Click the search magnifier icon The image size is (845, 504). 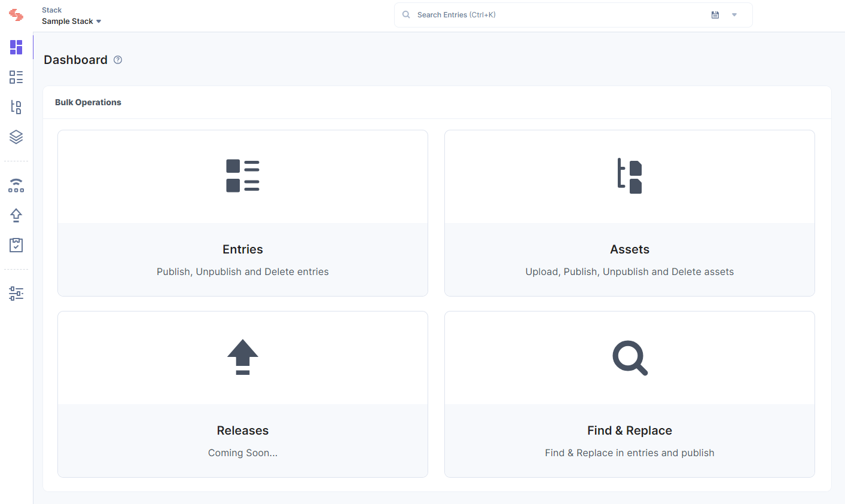coord(406,15)
